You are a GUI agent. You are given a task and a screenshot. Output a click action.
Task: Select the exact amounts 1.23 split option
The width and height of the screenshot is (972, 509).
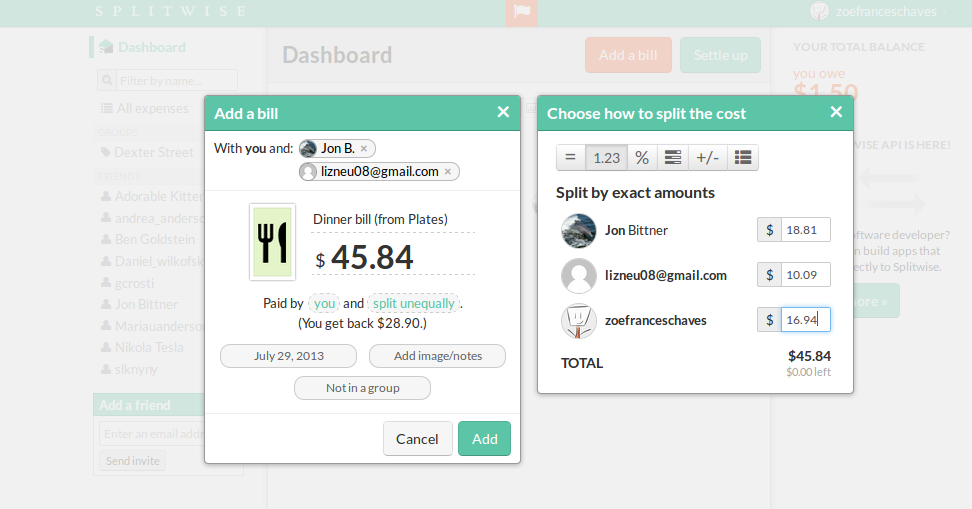tap(606, 157)
